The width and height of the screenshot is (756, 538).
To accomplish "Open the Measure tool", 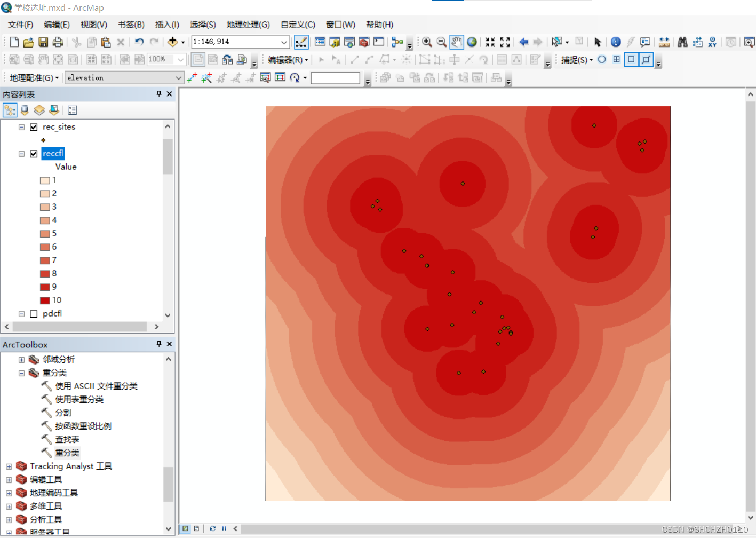I will [664, 42].
